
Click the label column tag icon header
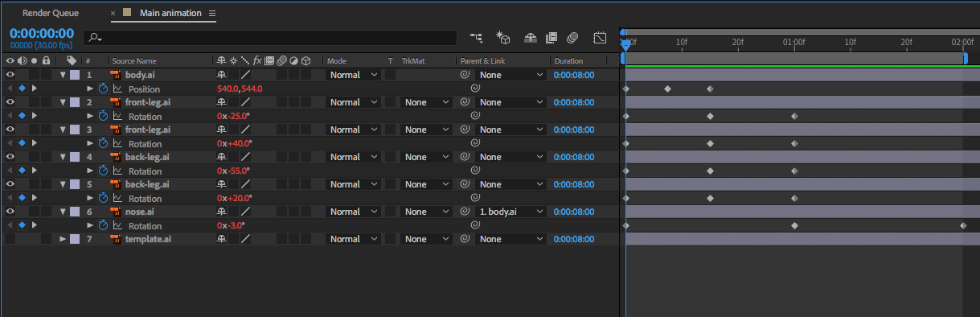(x=72, y=60)
